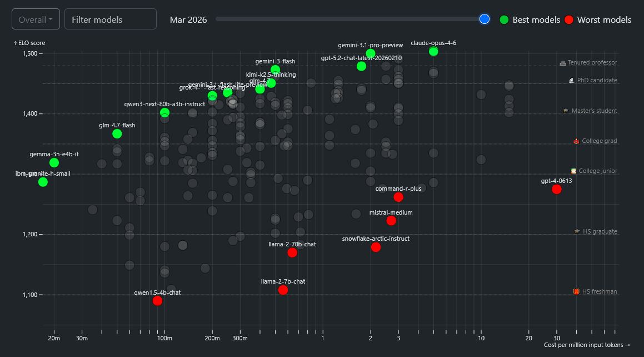Click the 300m x-axis tick label
This screenshot has height=357, width=644.
(x=240, y=338)
